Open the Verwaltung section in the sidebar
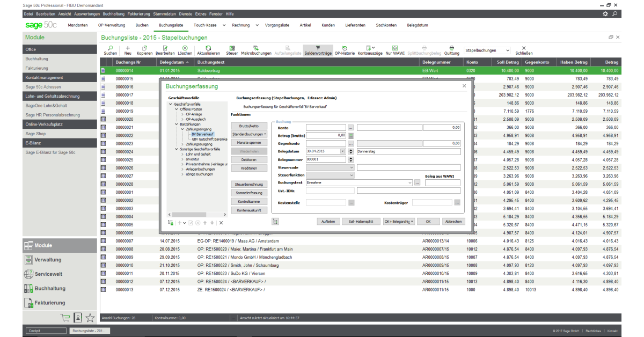Screen dimensions: 644x337 [x=60, y=260]
